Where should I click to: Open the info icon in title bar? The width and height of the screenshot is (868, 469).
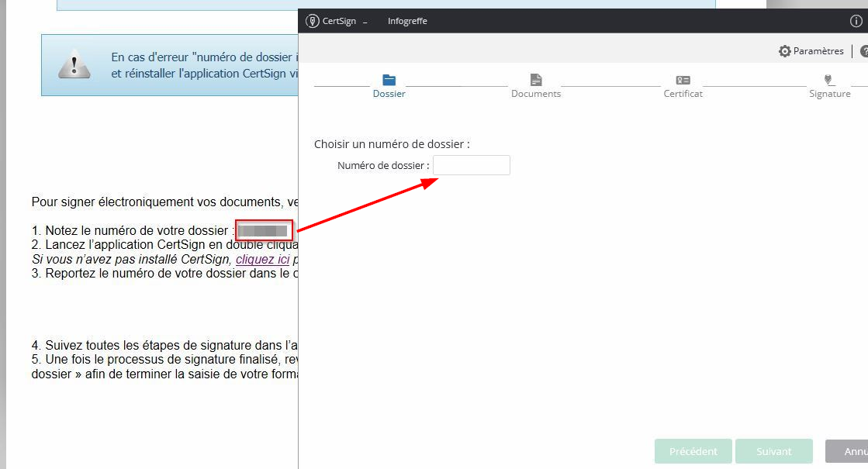tap(856, 21)
